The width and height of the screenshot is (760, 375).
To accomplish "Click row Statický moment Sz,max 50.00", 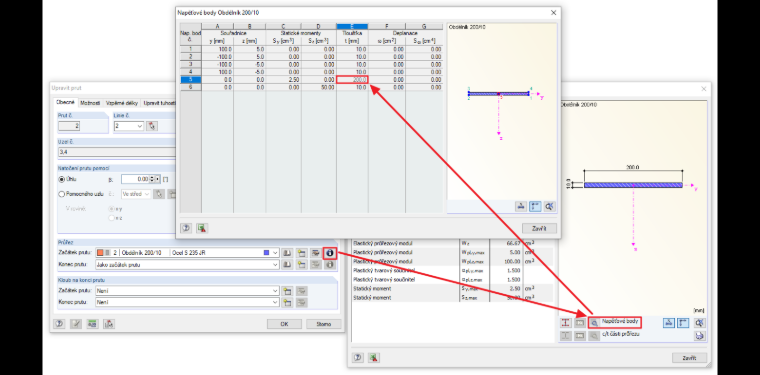I will coord(452,297).
